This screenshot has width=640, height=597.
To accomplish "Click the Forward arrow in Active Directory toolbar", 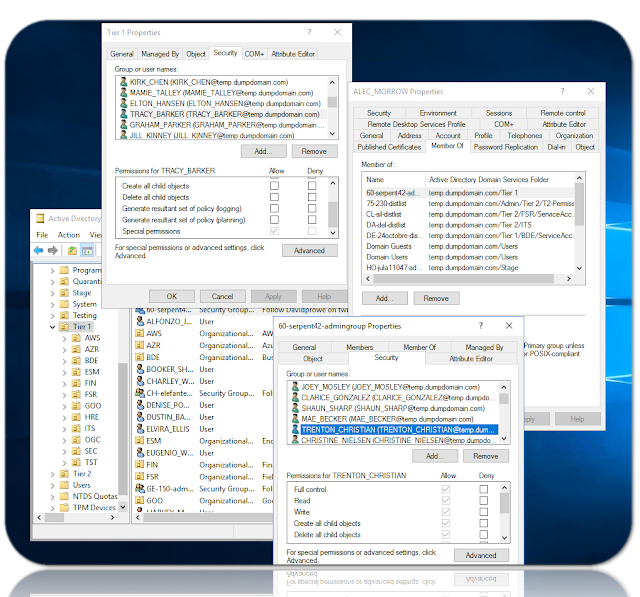I will click(x=52, y=250).
